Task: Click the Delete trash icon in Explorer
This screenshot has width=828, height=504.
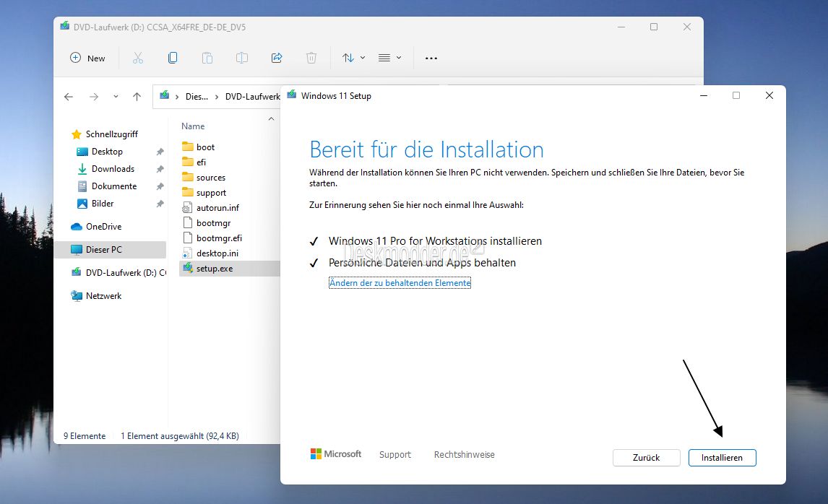Action: click(x=311, y=58)
